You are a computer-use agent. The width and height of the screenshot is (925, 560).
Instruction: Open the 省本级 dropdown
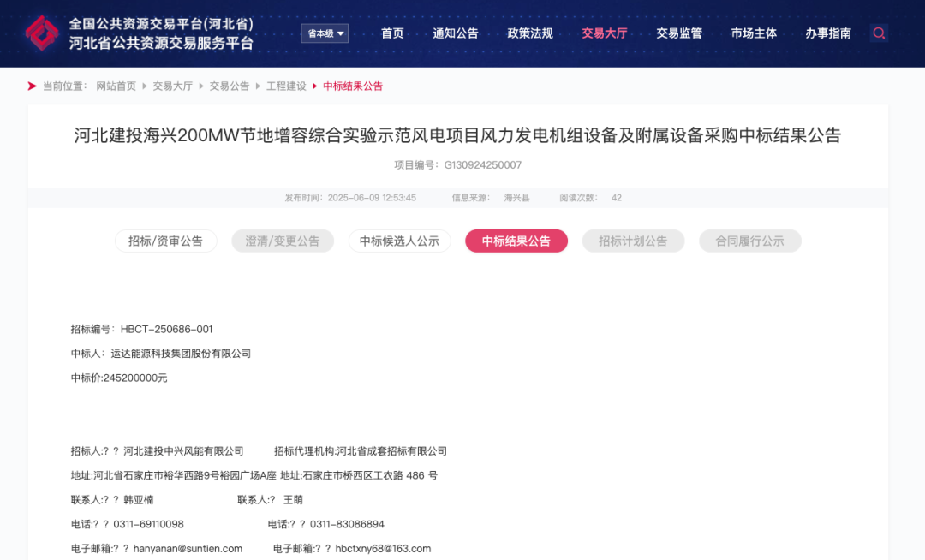click(325, 33)
